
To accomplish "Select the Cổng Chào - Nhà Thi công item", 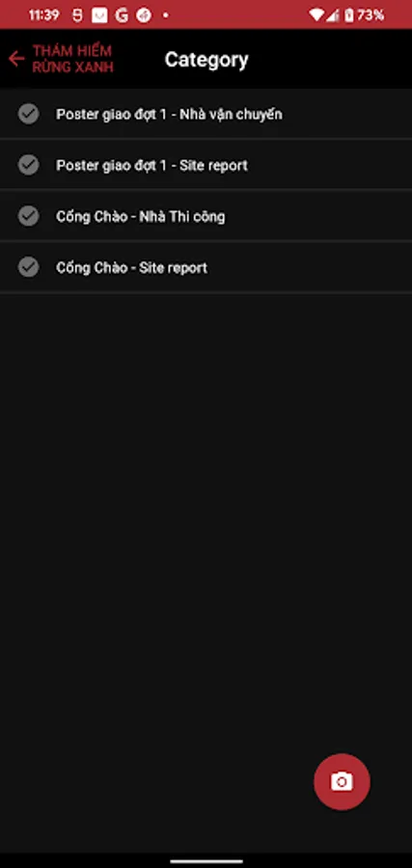I will pos(206,216).
